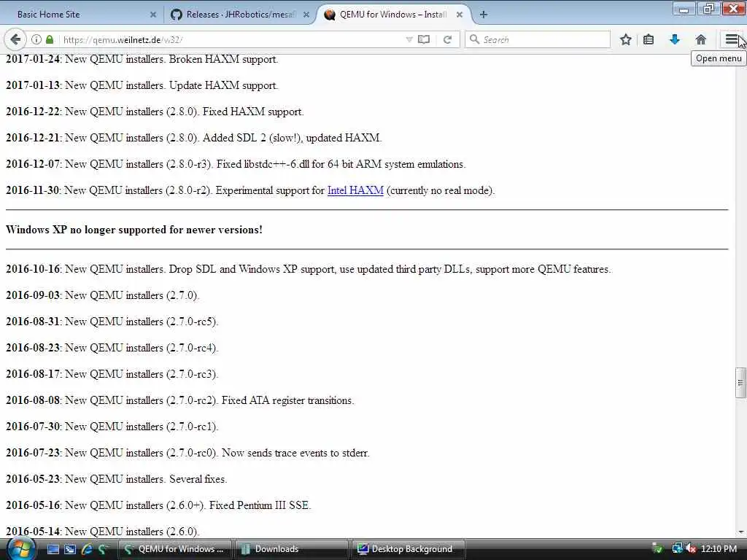747x560 pixels.
Task: Click the 2016-12-22 Fixed HAXM entry
Action: (x=155, y=112)
